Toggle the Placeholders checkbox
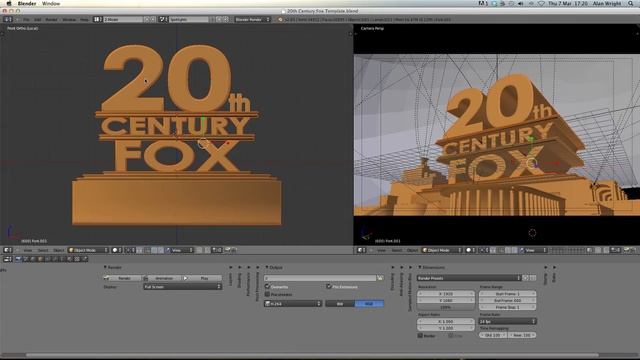640x360 pixels. [x=267, y=294]
